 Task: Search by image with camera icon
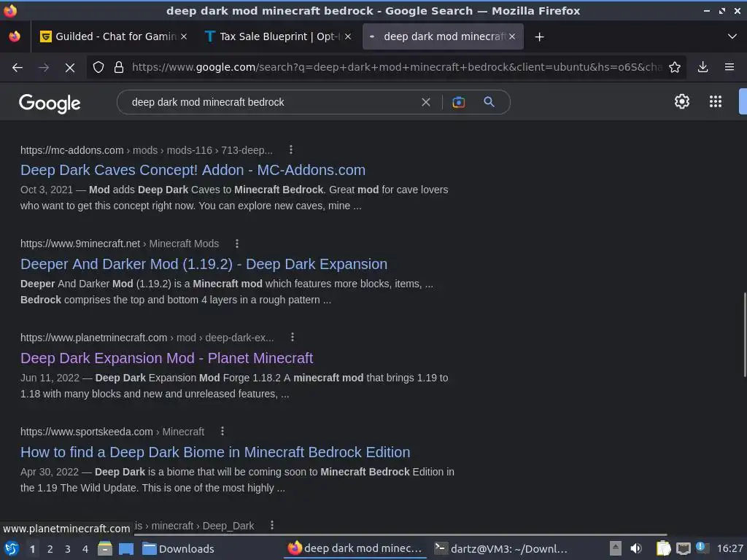pos(458,102)
